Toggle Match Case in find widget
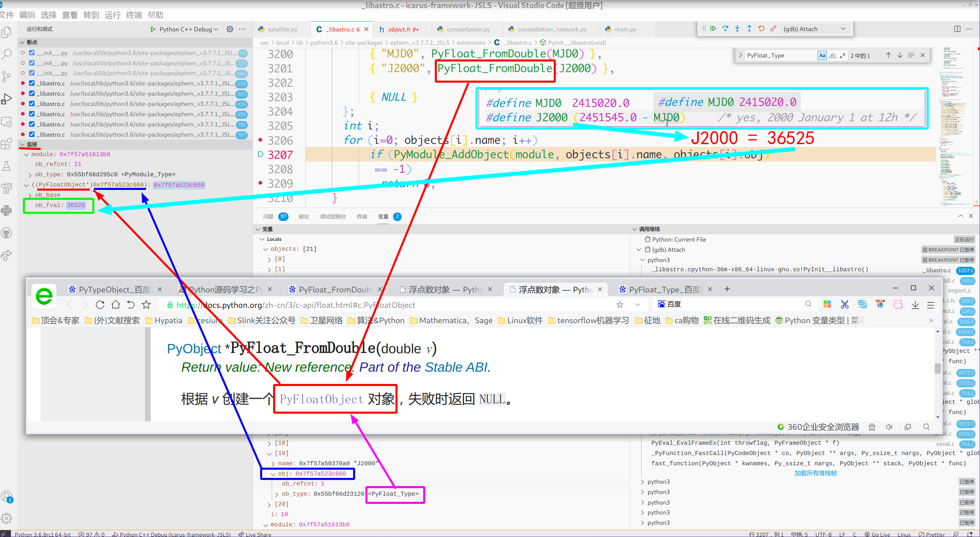The height and width of the screenshot is (537, 980). click(822, 56)
